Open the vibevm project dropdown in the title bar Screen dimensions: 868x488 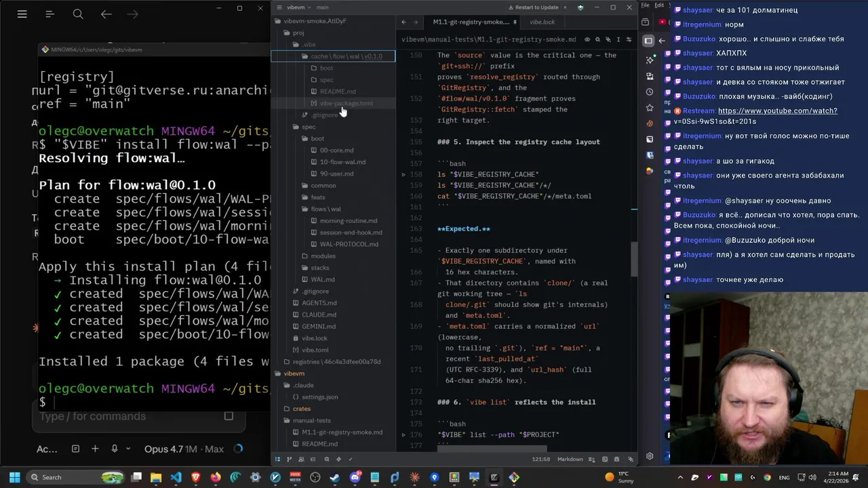pos(299,7)
